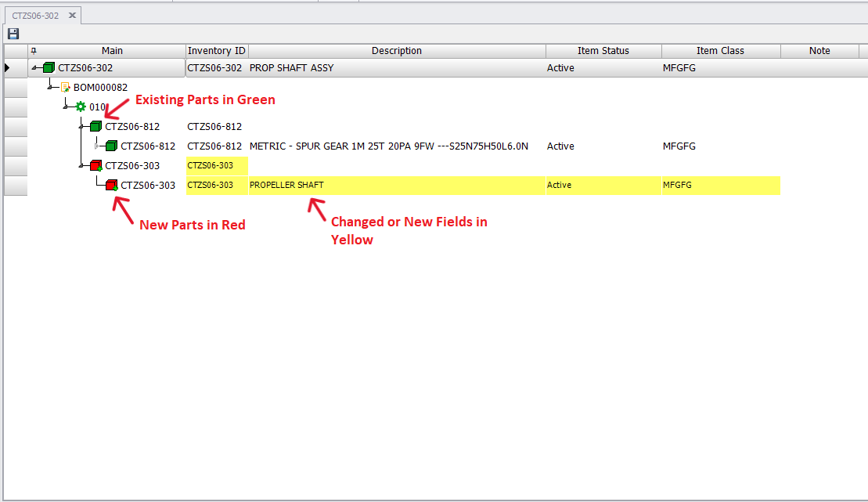
Task: Close the CTZS06-302 tab
Action: coord(72,16)
